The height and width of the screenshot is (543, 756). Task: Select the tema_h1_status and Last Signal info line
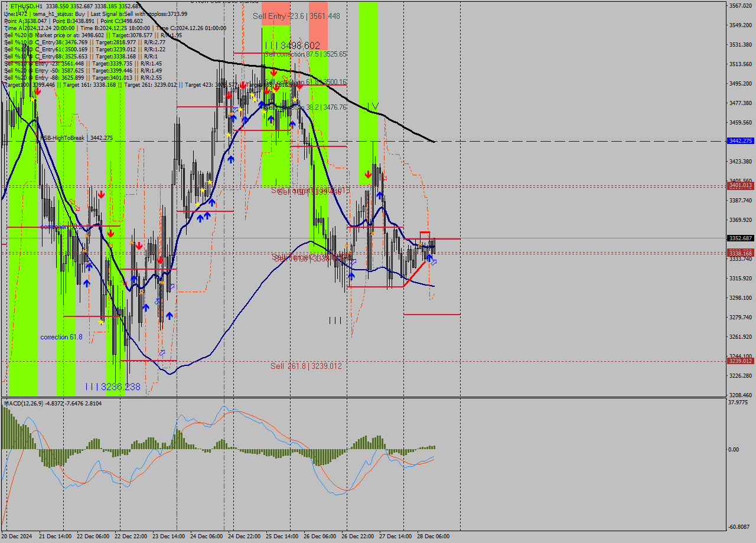tap(96, 14)
